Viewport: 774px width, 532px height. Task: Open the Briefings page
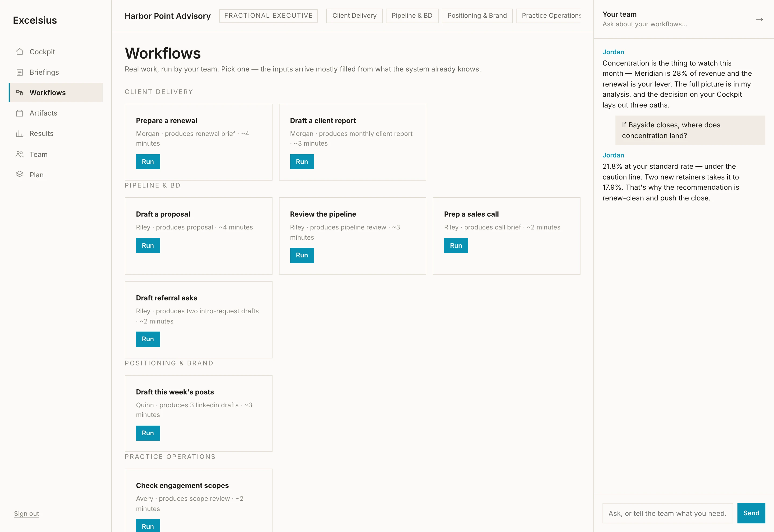click(x=55, y=72)
